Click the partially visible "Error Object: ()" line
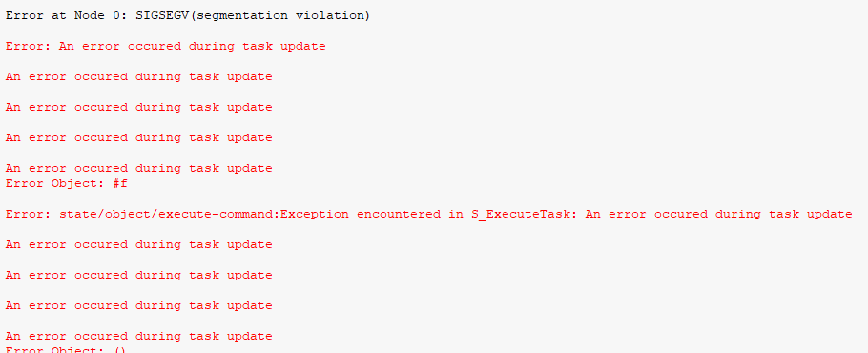The height and width of the screenshot is (353, 868). (x=67, y=350)
